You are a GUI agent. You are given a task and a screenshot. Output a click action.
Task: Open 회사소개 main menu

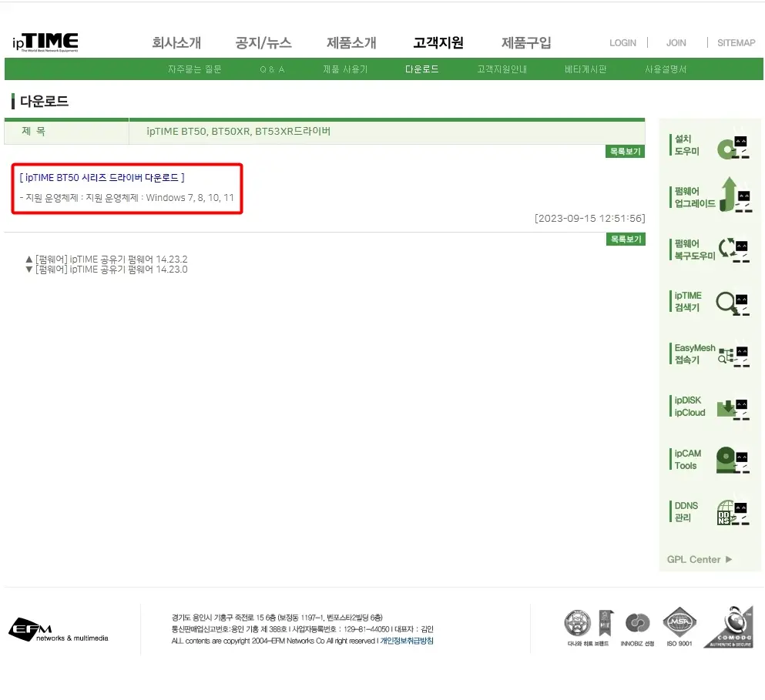(176, 43)
